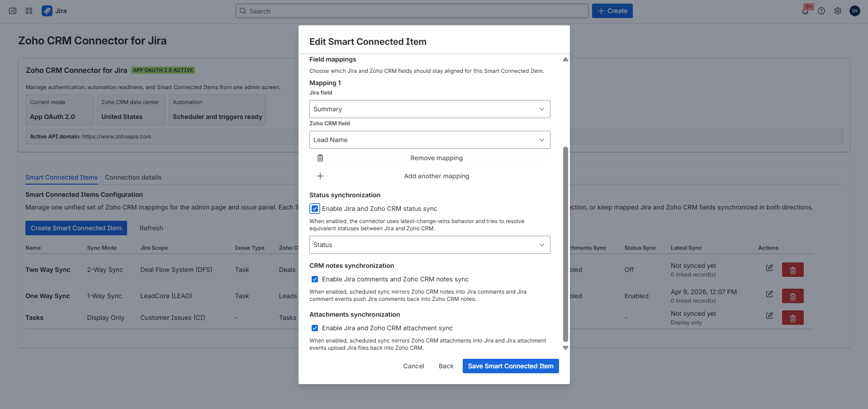Viewport: 868px width, 409px height.
Task: Click the Tasks name cell
Action: point(34,318)
